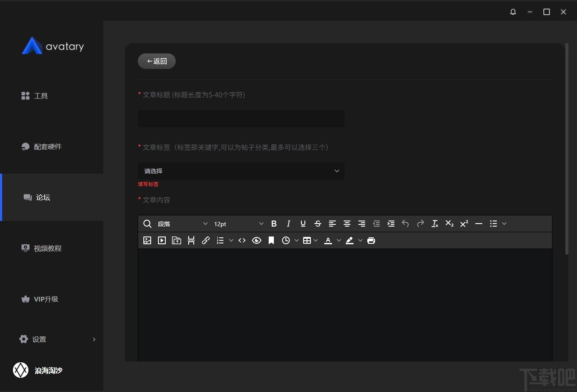The height and width of the screenshot is (392, 577).
Task: Insert a hyperlink
Action: pyautogui.click(x=205, y=240)
